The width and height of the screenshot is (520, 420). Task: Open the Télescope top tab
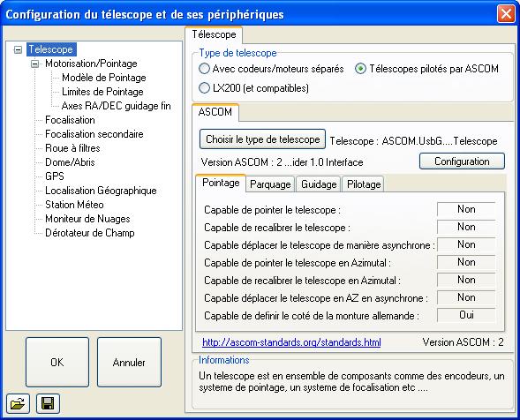pos(214,34)
